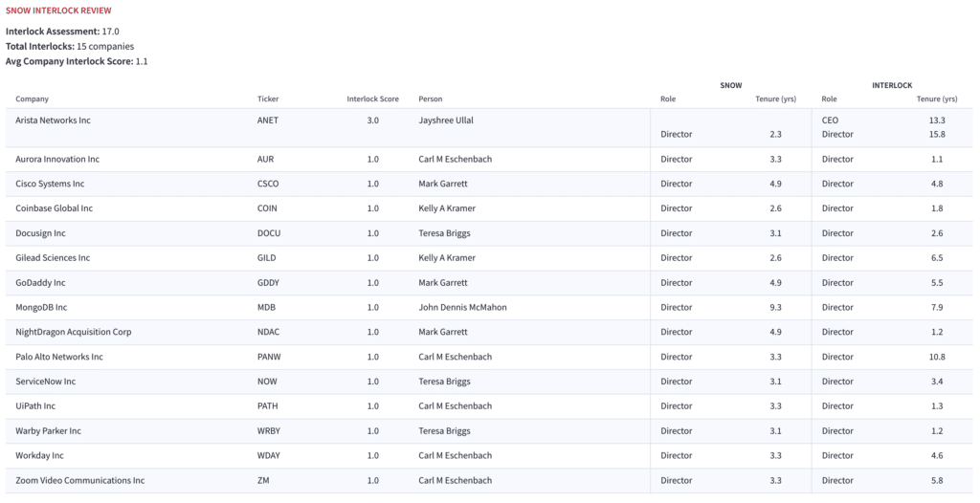The height and width of the screenshot is (503, 980).
Task: Click the 3.0 interlock score
Action: click(x=372, y=120)
